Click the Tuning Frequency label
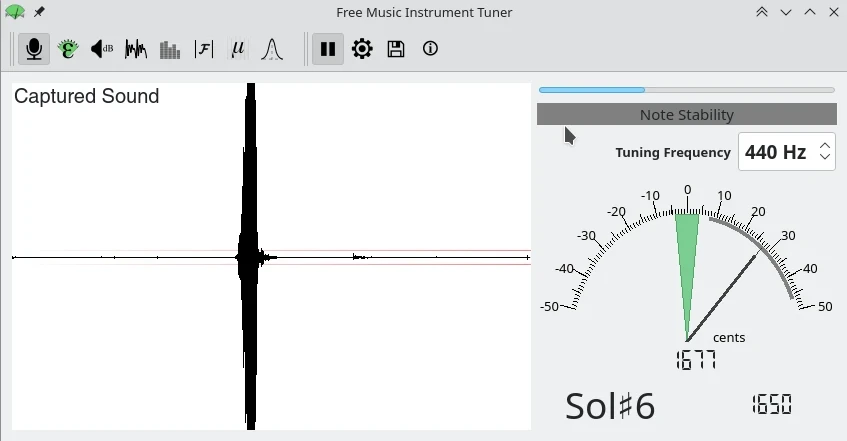Screen dimensions: 847x441 tap(673, 153)
